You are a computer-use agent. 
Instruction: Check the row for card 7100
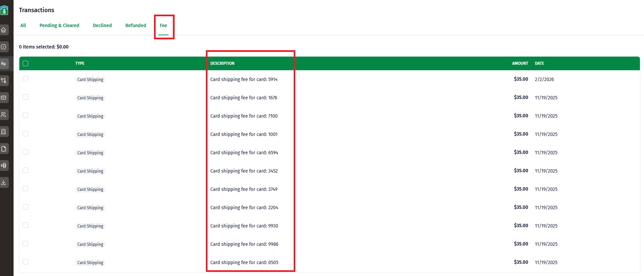[25, 115]
